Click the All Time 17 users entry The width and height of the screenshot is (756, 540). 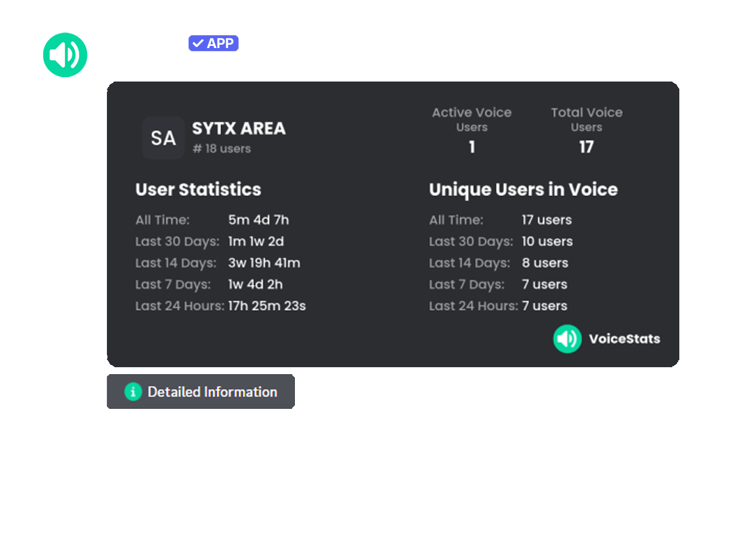(x=546, y=220)
